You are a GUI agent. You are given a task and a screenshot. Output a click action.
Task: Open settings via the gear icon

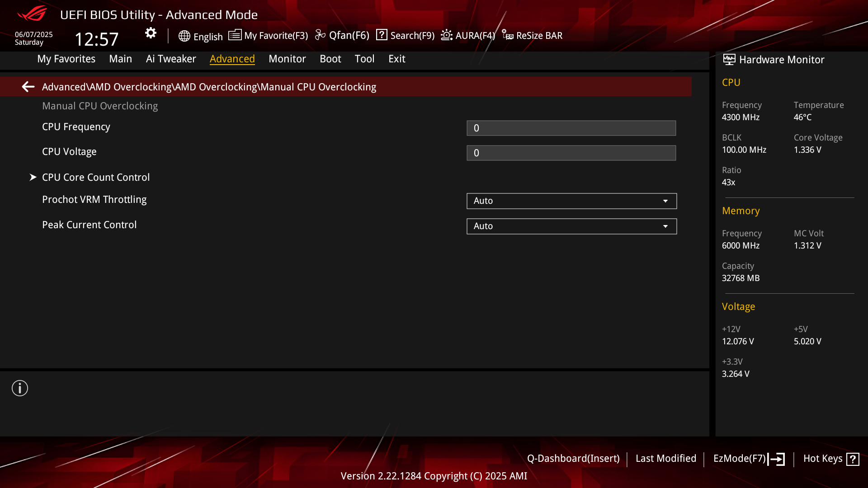coord(151,33)
